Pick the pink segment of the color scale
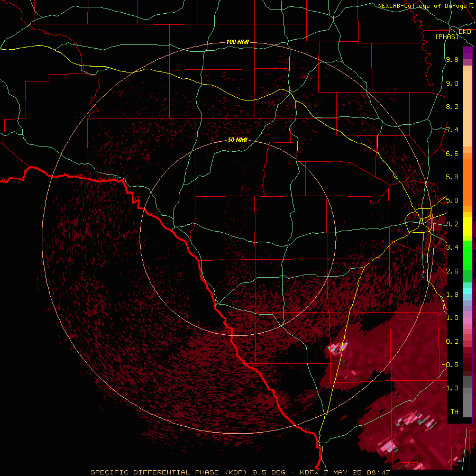The width and height of the screenshot is (476, 476). click(x=467, y=321)
